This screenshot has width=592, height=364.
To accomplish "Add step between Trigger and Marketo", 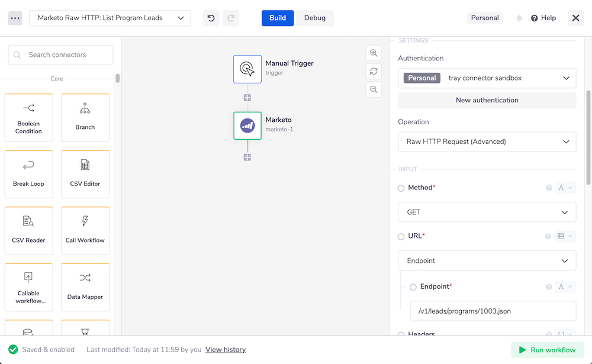I will (x=247, y=98).
